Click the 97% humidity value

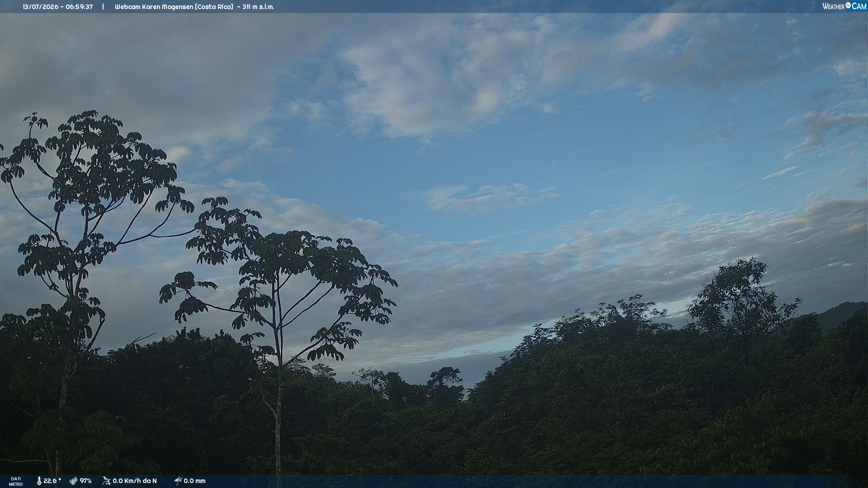(85, 481)
